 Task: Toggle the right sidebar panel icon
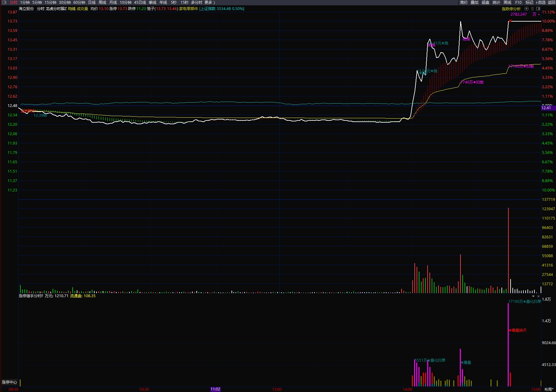(538, 9)
